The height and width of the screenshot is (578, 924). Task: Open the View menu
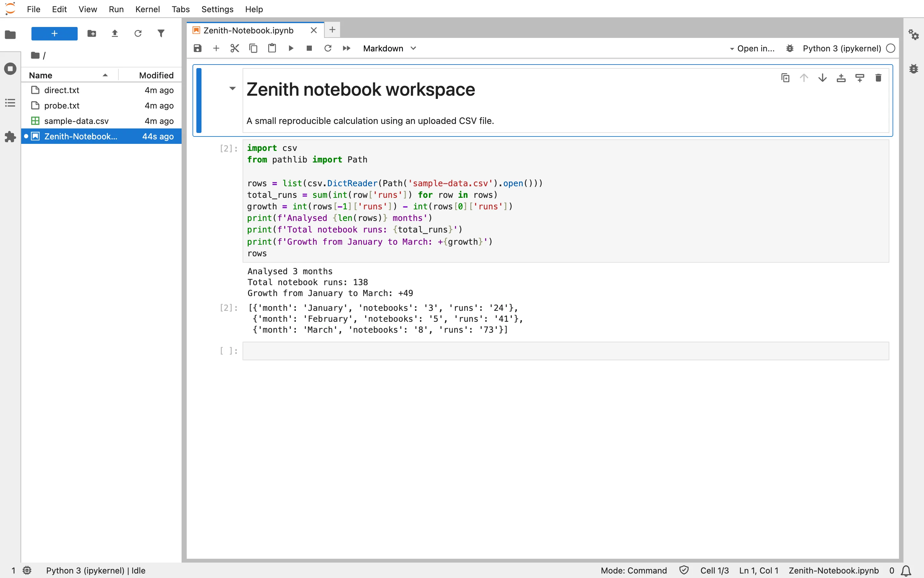pos(88,9)
